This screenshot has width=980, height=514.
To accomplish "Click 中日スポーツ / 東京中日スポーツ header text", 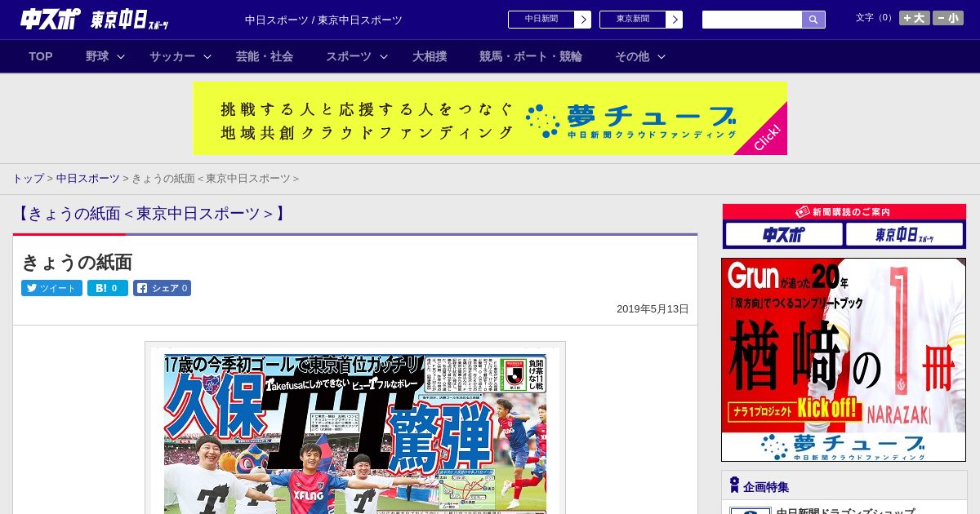I will (x=323, y=20).
